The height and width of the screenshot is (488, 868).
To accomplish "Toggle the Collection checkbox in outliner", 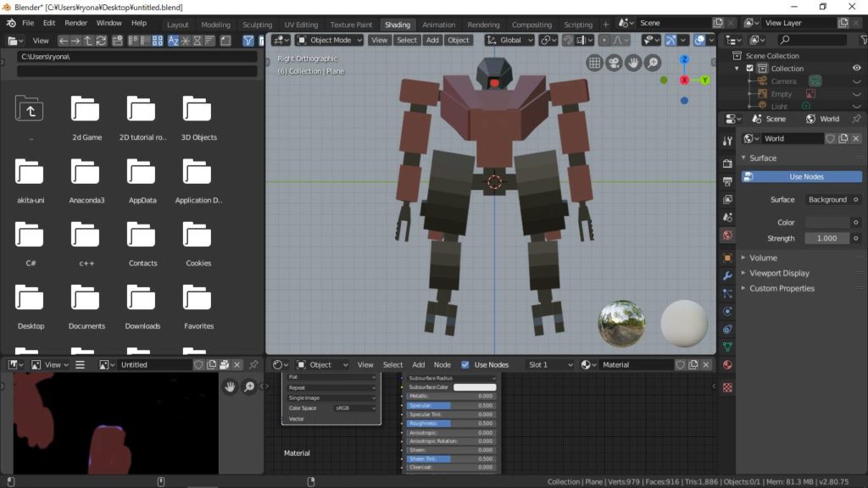I will pyautogui.click(x=749, y=69).
